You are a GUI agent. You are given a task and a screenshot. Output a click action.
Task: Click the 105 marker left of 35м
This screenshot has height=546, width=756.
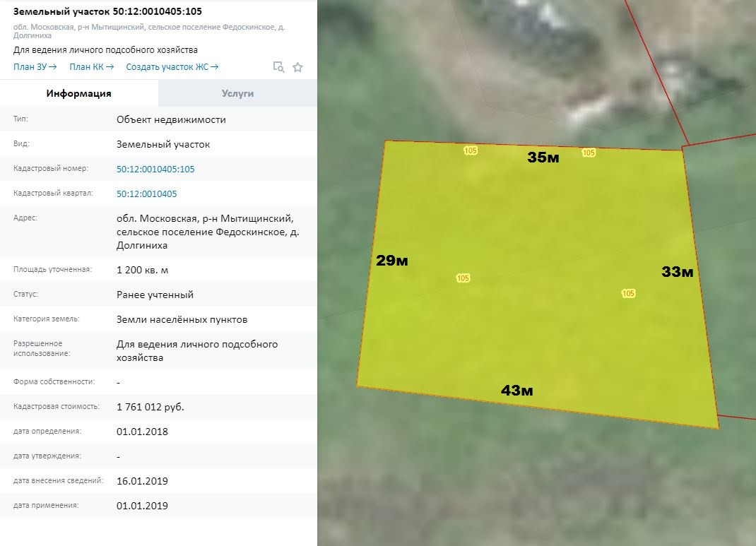click(x=471, y=150)
